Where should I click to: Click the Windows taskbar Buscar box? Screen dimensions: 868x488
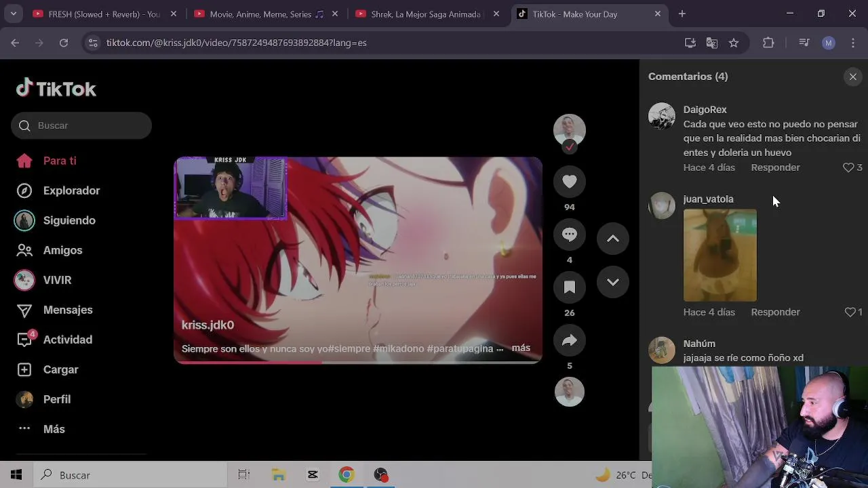tap(130, 475)
